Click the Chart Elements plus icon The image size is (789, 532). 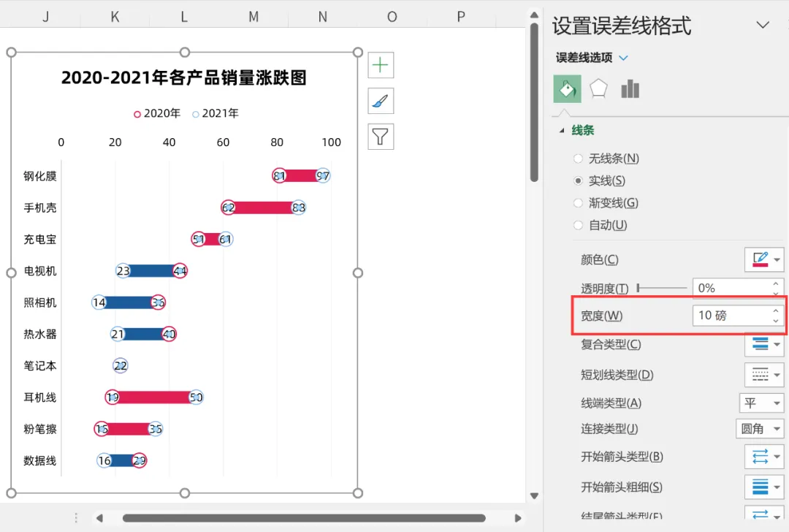pyautogui.click(x=381, y=65)
